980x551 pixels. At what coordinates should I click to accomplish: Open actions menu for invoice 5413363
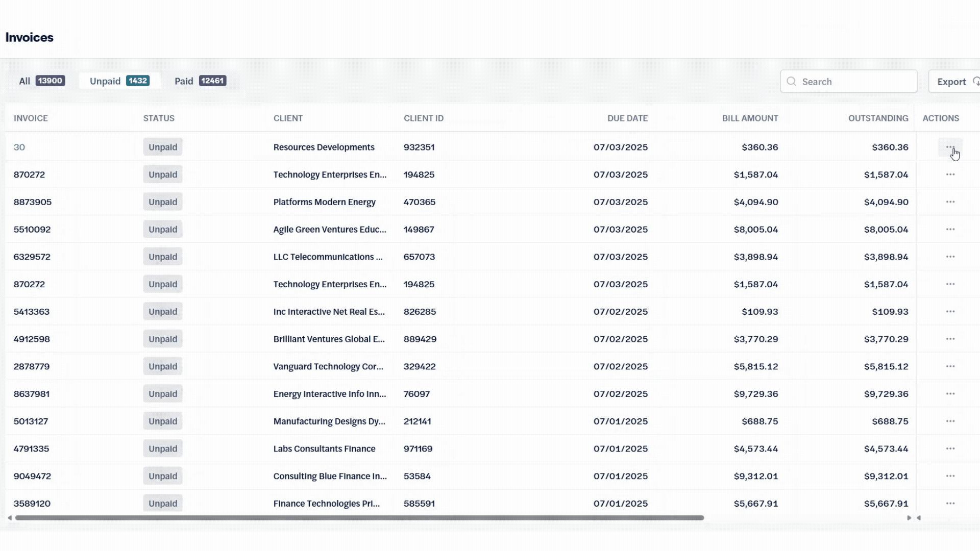point(950,312)
